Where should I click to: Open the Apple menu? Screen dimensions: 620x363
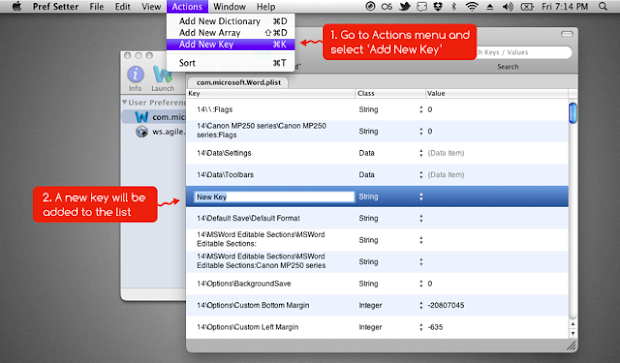17,6
